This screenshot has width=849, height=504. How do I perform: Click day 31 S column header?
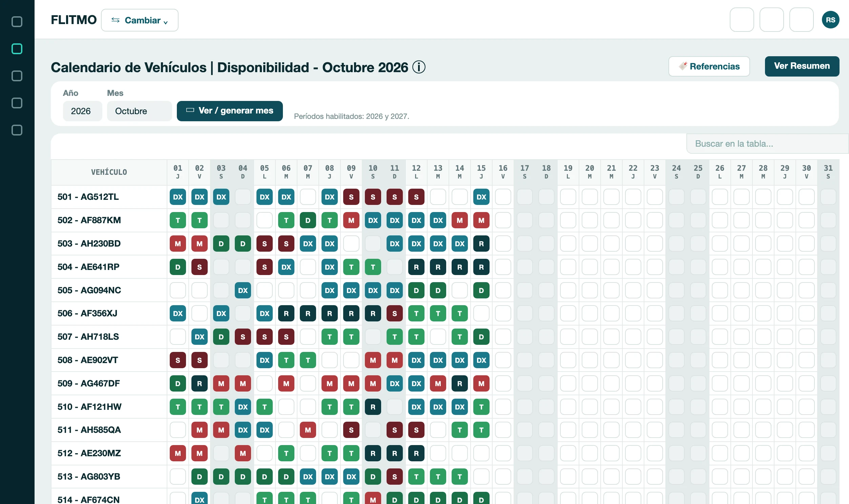[828, 172]
